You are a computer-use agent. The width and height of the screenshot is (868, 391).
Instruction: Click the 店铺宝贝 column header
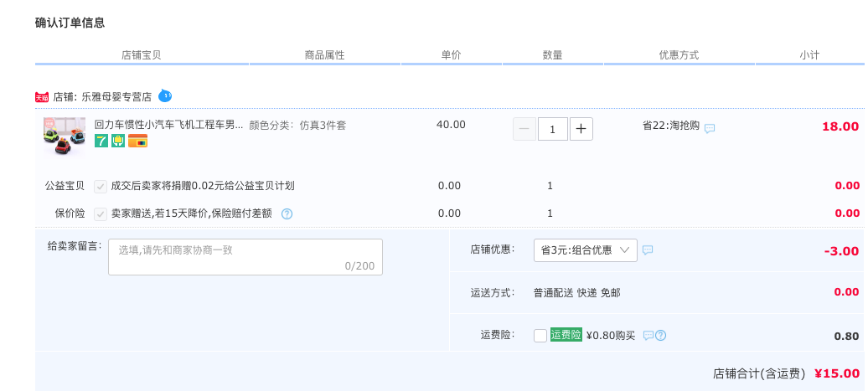(x=141, y=55)
